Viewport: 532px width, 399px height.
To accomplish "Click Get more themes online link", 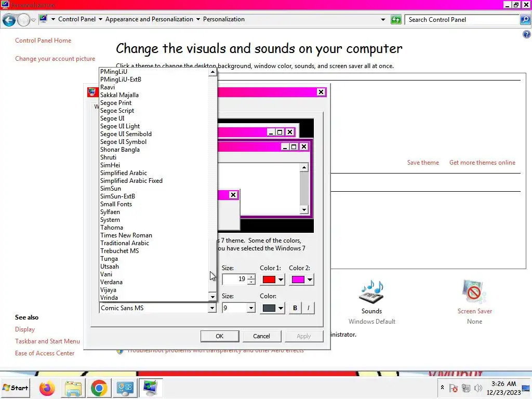I will 482,163.
